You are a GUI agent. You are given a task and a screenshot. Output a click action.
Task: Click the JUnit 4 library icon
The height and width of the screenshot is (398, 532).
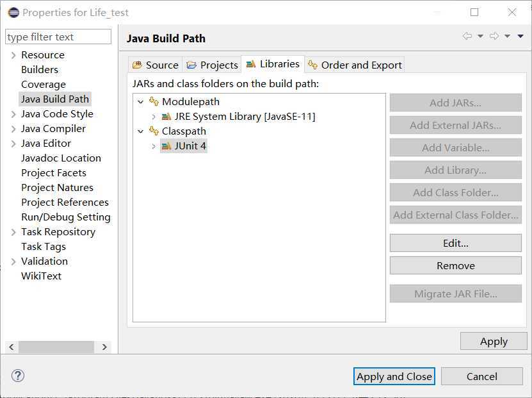click(x=166, y=146)
